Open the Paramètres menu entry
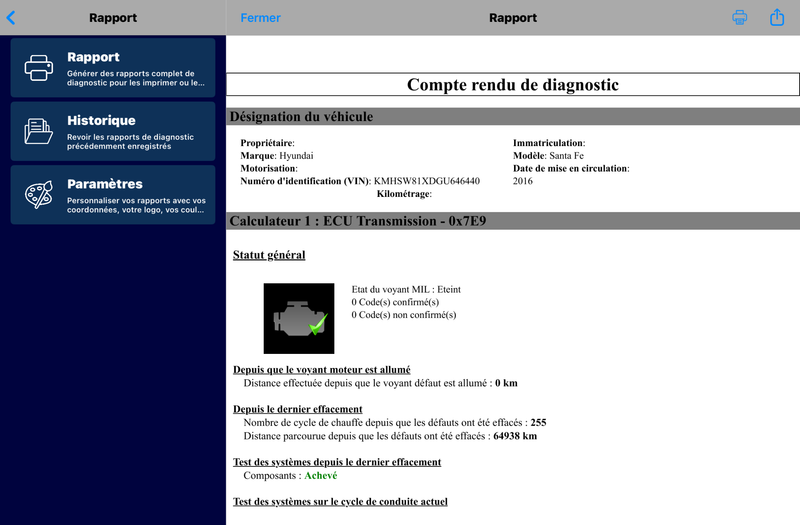The image size is (800, 525). (x=113, y=194)
